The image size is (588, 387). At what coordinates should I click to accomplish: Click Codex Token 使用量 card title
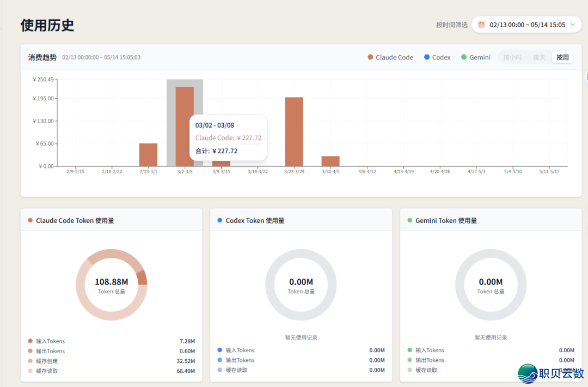tap(255, 221)
